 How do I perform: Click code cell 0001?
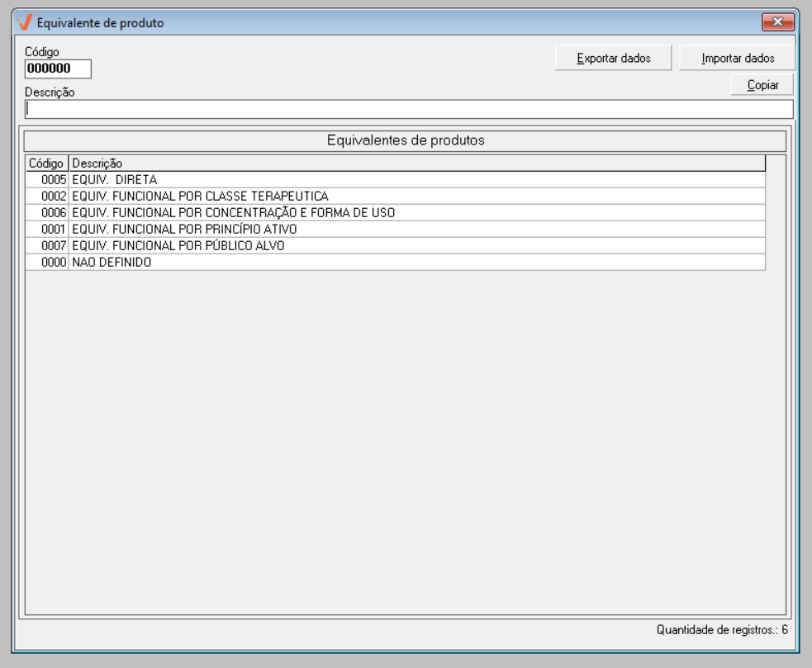(47, 229)
